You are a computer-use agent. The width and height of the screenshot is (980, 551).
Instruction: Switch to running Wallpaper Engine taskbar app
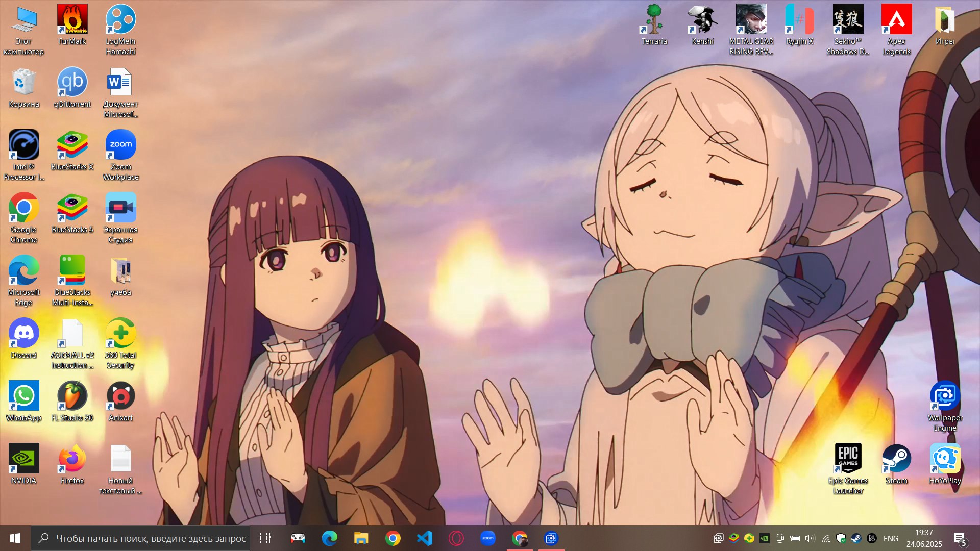551,538
